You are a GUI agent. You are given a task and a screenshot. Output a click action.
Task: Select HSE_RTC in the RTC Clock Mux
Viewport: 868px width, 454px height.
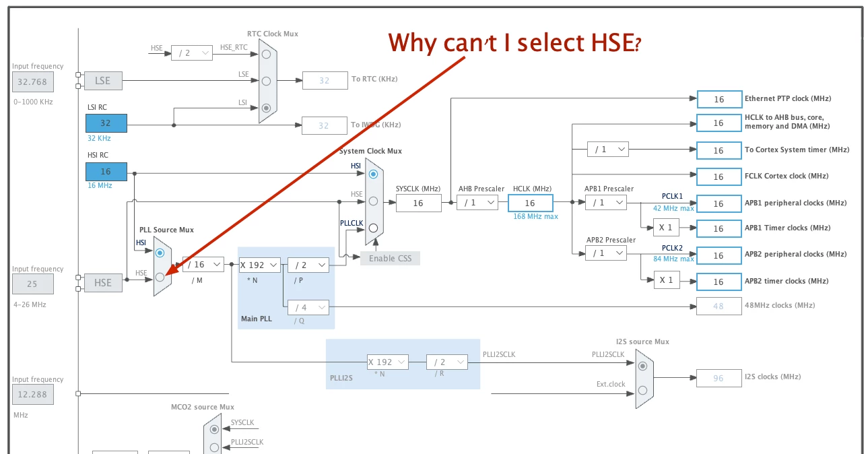[x=267, y=53]
